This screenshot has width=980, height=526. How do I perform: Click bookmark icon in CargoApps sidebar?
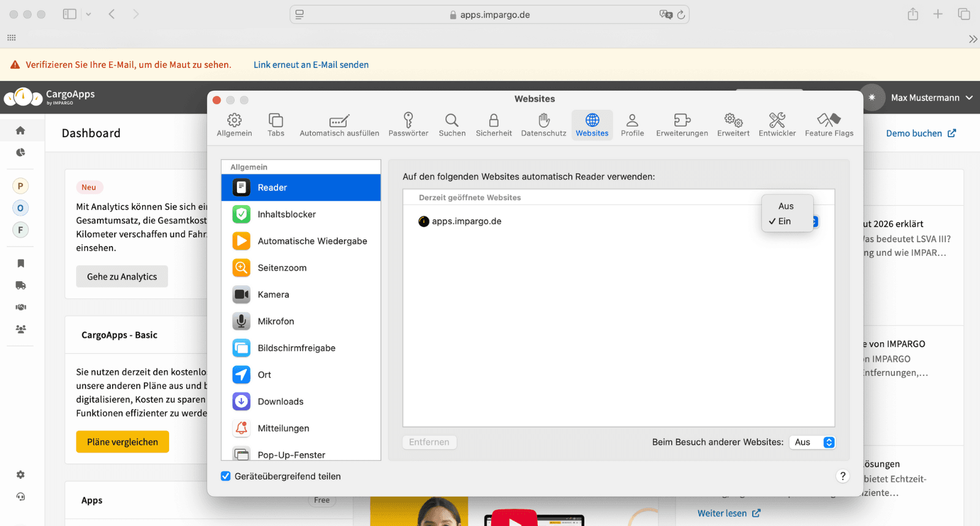click(x=20, y=263)
